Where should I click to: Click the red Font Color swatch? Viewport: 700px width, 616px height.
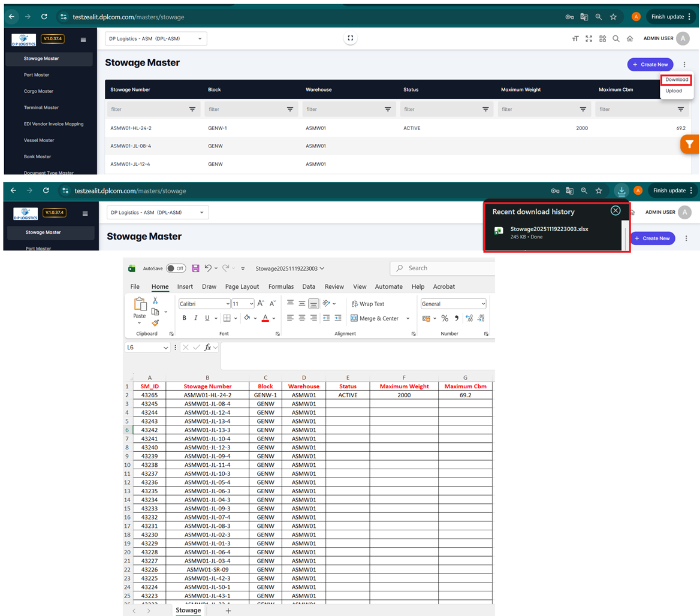(265, 318)
